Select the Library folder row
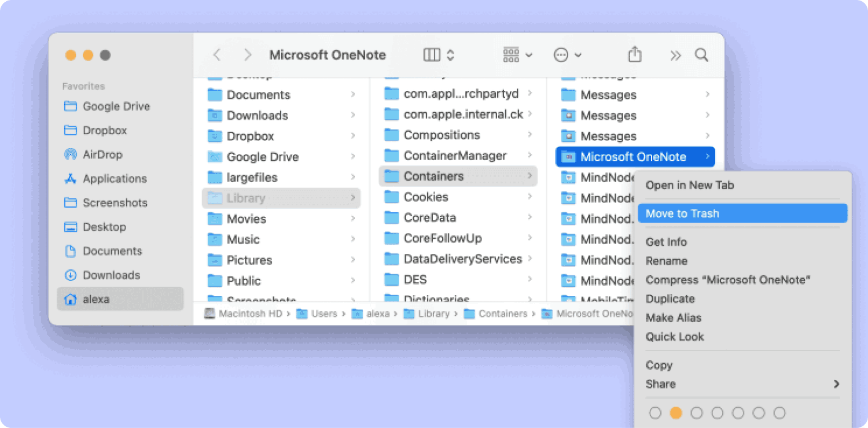This screenshot has height=428, width=868. click(281, 198)
